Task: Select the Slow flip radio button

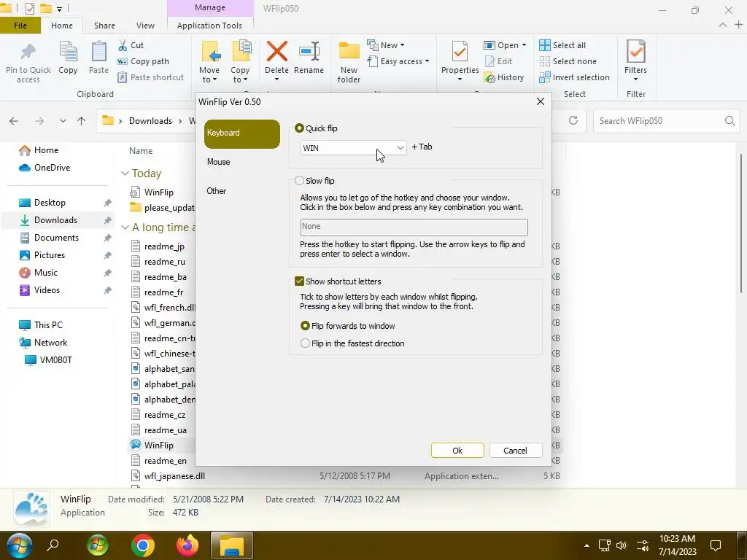Action: click(x=299, y=181)
